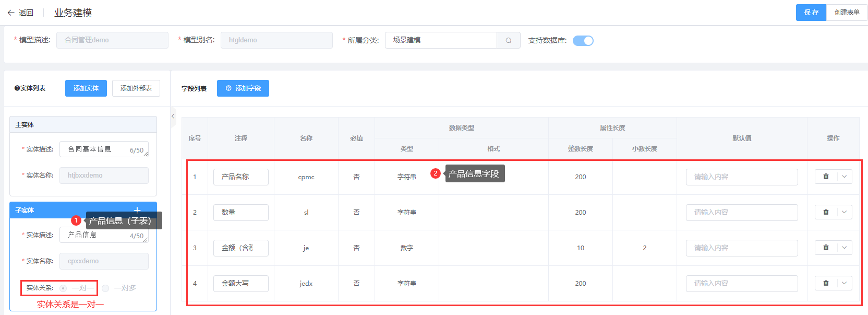Click the search icon in 所属分类 field
This screenshot has height=315, width=868.
(x=508, y=40)
